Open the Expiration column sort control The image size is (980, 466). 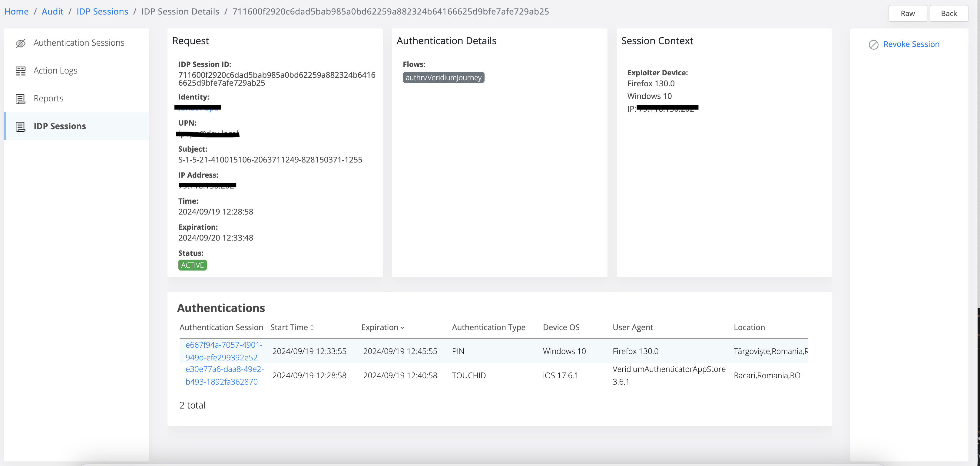coord(402,328)
